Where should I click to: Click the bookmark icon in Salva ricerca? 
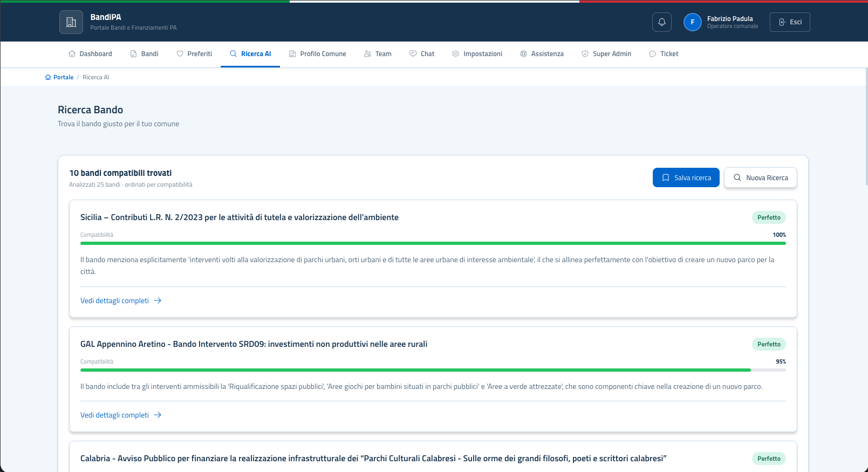[666, 177]
